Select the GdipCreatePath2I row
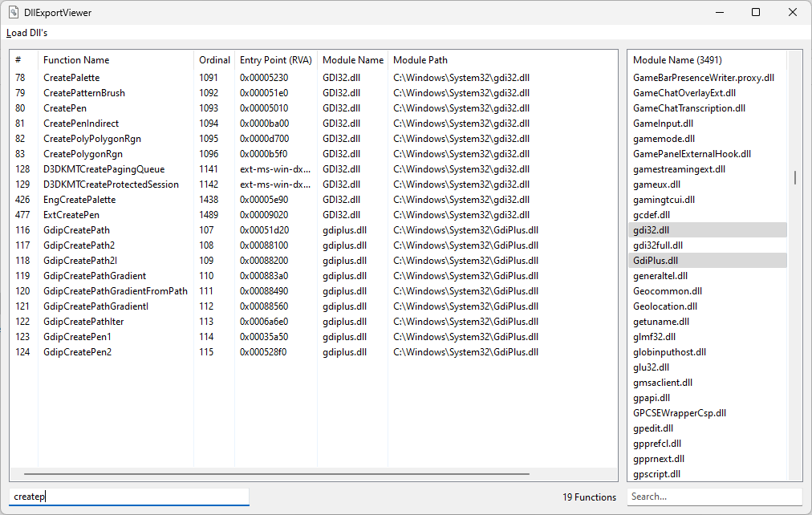 (x=313, y=261)
